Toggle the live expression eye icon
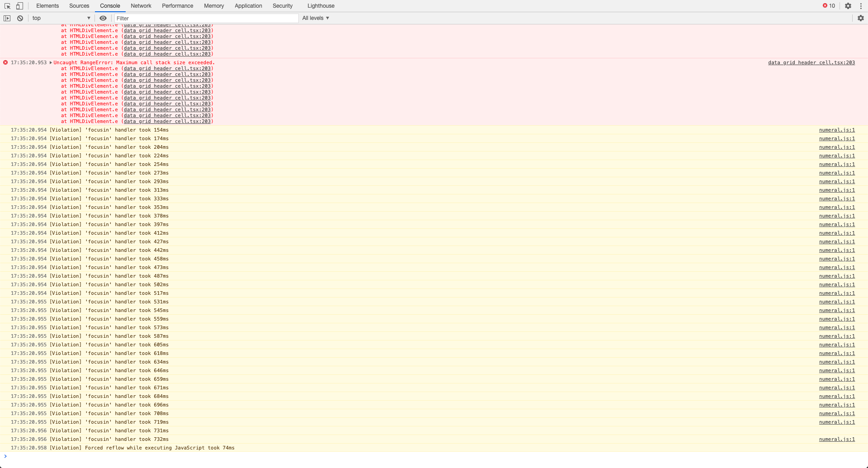This screenshot has width=868, height=468. coord(103,18)
